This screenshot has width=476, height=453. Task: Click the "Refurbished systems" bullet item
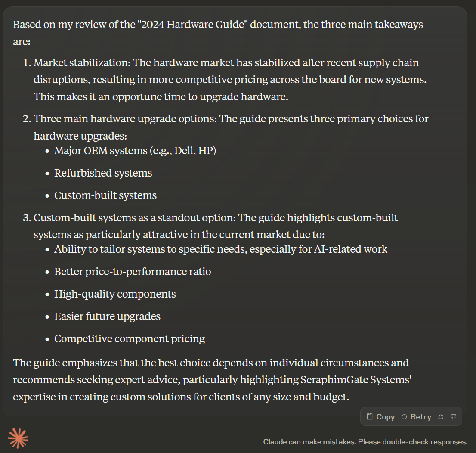point(103,173)
